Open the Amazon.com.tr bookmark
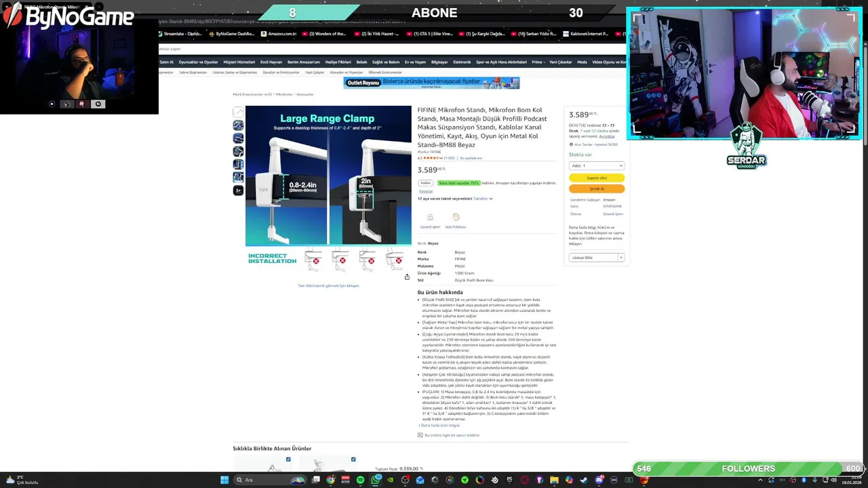 point(279,33)
